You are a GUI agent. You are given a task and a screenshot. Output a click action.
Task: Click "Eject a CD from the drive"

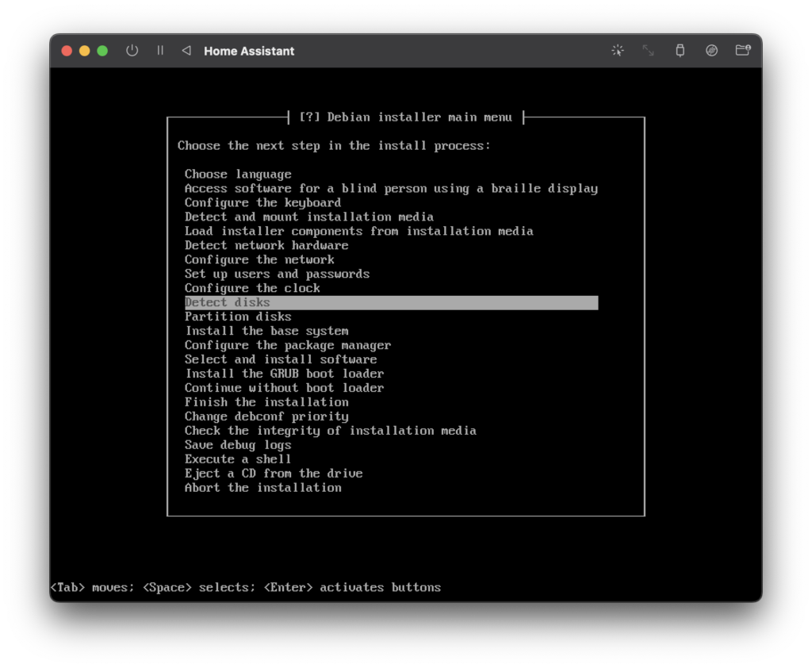point(392,474)
